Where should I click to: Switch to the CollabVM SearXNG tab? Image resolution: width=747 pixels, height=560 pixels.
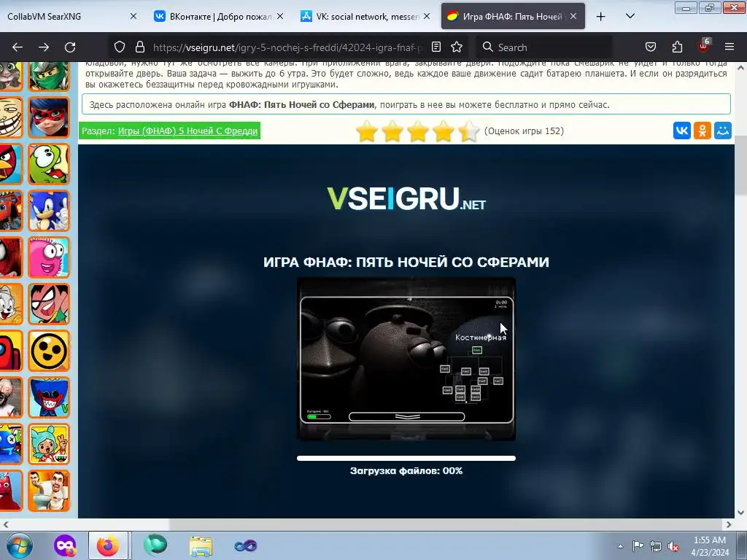(66, 16)
